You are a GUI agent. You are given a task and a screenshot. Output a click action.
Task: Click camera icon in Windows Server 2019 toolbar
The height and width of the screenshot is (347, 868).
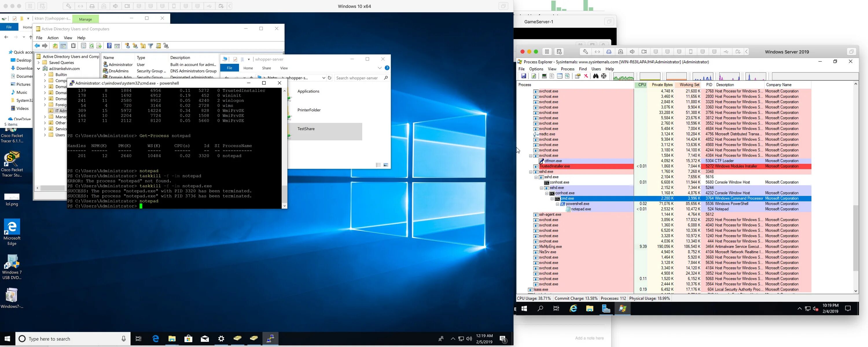pos(644,52)
